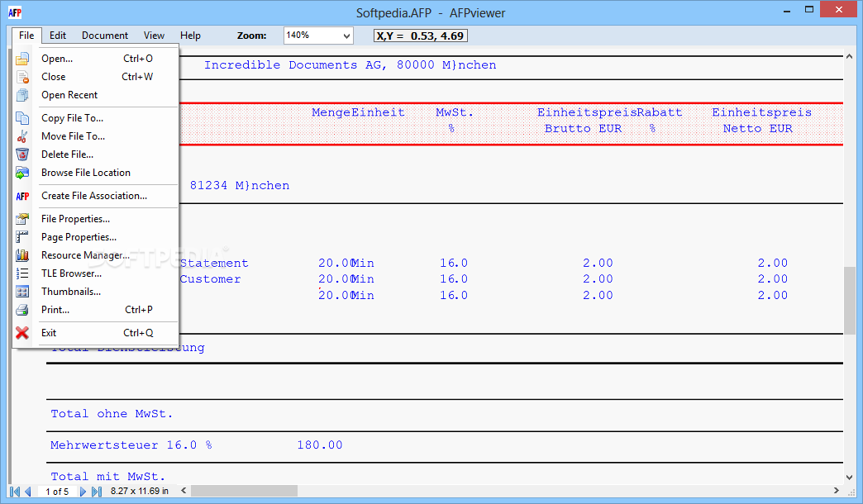Click the TLE Browser list icon
Screen dimensions: 863x504
click(22, 273)
